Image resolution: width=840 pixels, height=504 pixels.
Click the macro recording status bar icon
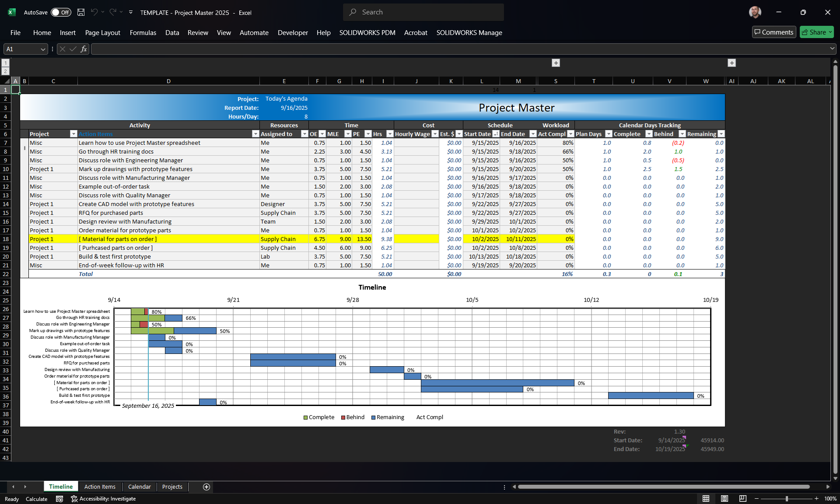pyautogui.click(x=59, y=499)
